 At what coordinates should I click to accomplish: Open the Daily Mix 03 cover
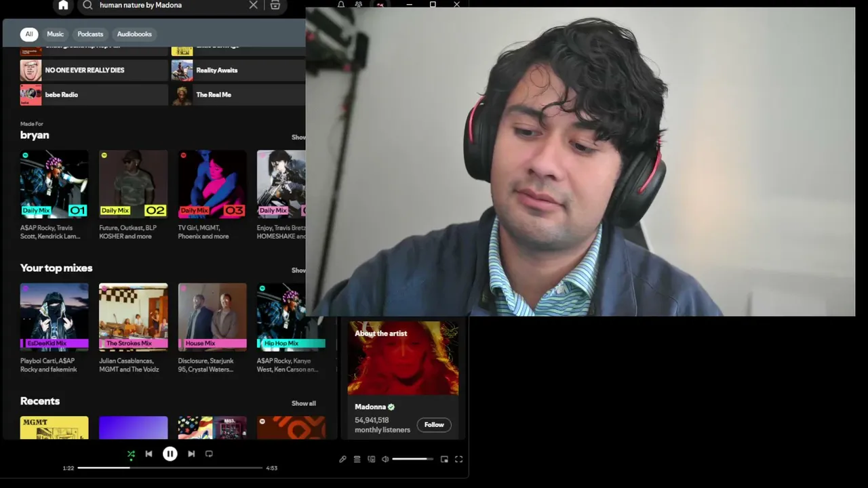point(212,184)
